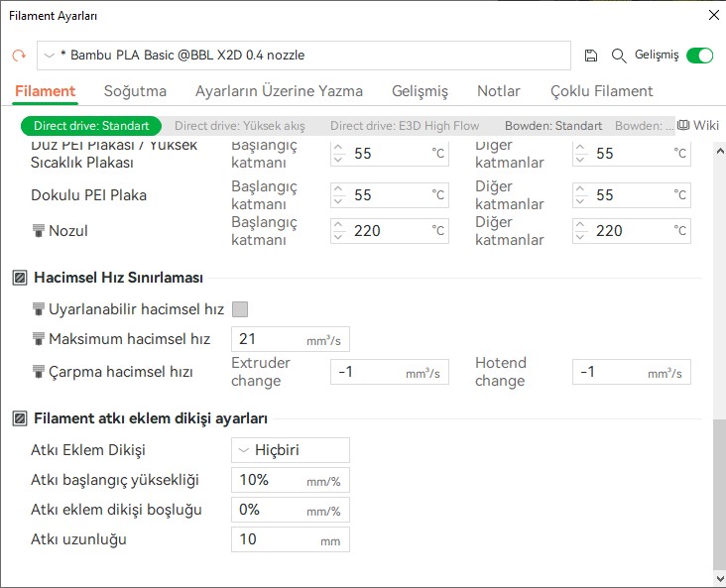Choose the Bowden: Standart variant
This screenshot has height=588, width=726.
click(553, 126)
